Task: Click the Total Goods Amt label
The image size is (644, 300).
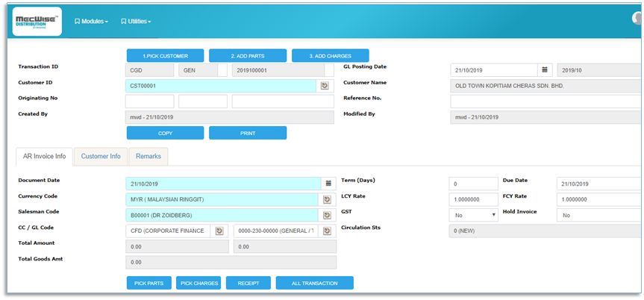Action: 40,259
